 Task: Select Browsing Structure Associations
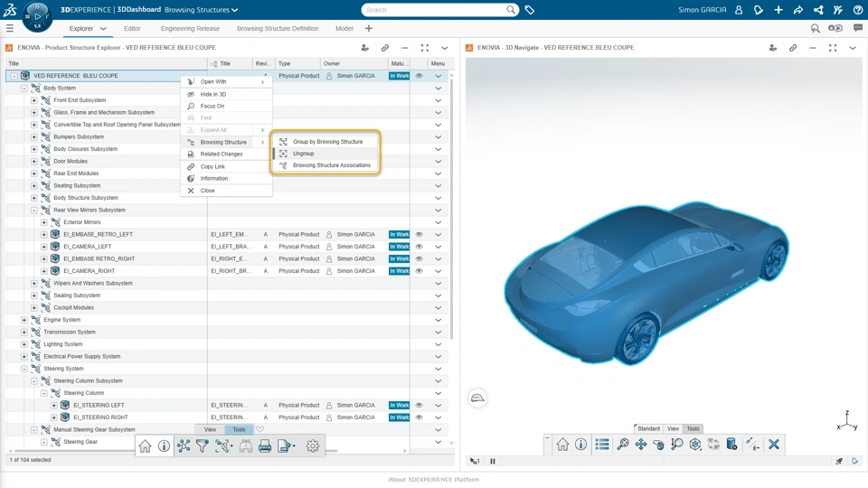(x=325, y=165)
